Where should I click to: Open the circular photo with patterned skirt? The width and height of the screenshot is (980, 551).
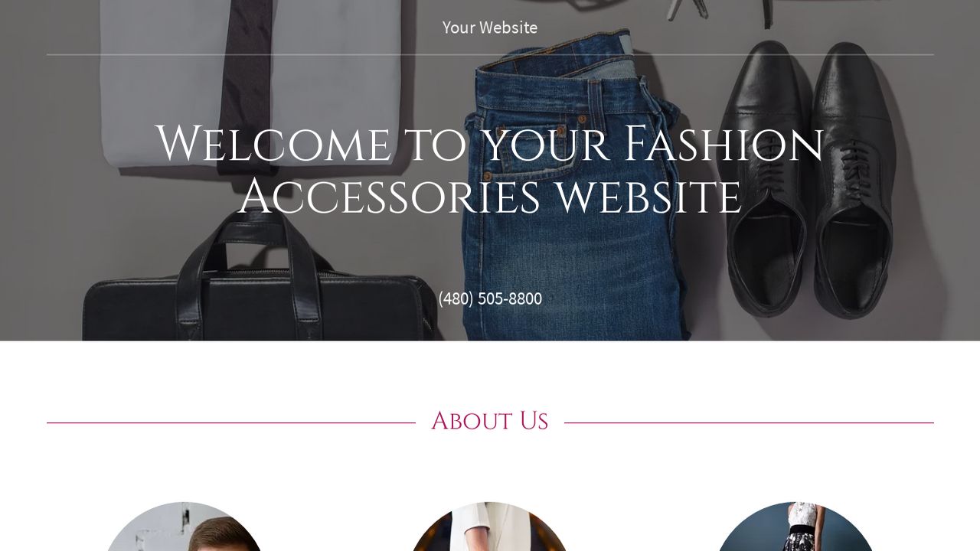(x=796, y=527)
